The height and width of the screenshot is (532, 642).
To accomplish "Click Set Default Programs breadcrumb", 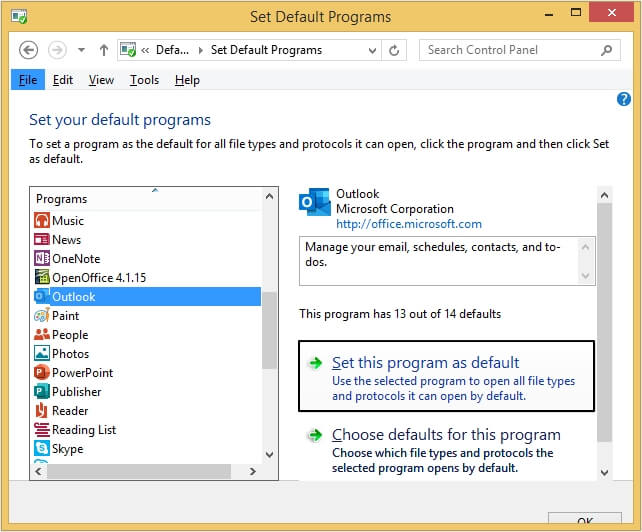I will (x=267, y=50).
